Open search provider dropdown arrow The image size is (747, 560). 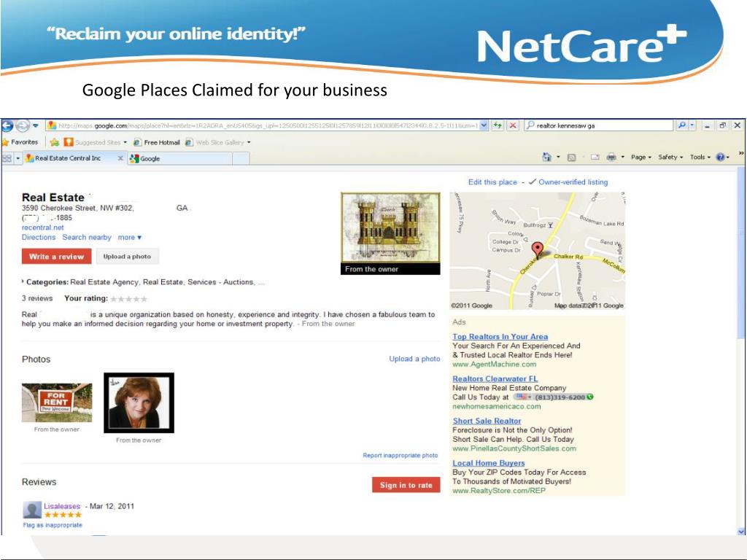[x=692, y=125]
